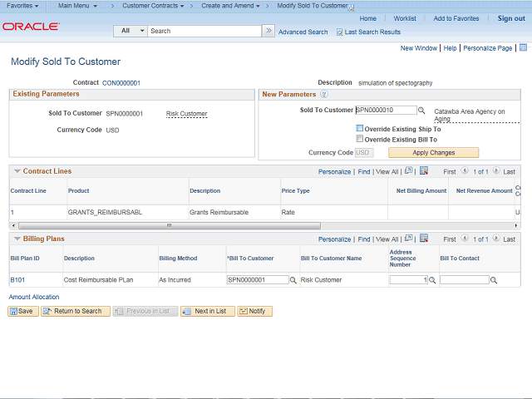Click the Sold To Customer input field
Image resolution: width=532 pixels, height=399 pixels.
pos(386,110)
